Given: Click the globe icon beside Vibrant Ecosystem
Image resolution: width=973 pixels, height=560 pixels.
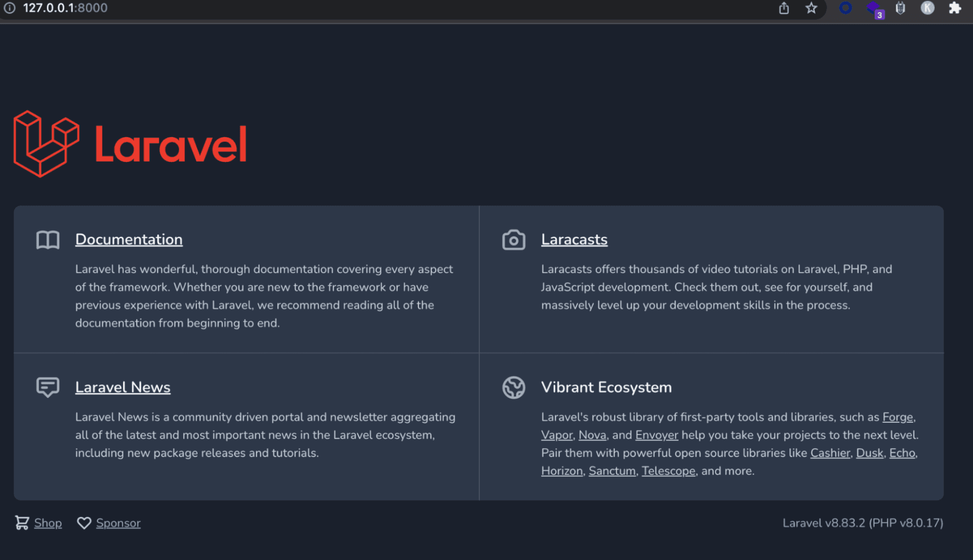Looking at the screenshot, I should click(513, 388).
